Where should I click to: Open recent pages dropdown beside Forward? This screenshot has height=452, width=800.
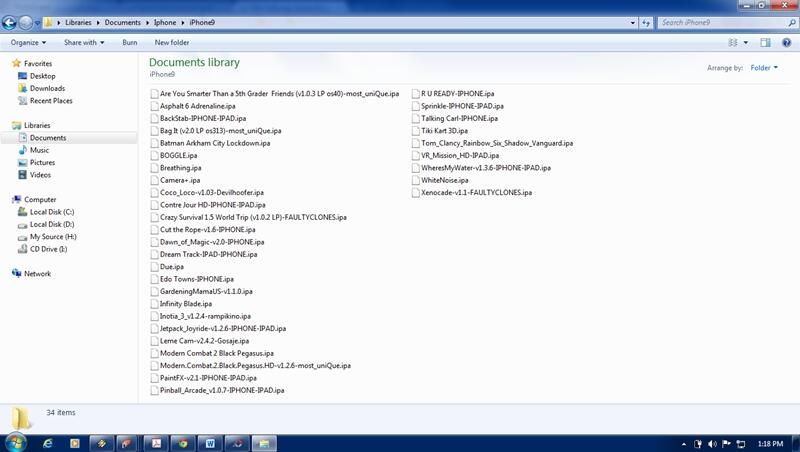click(x=37, y=22)
